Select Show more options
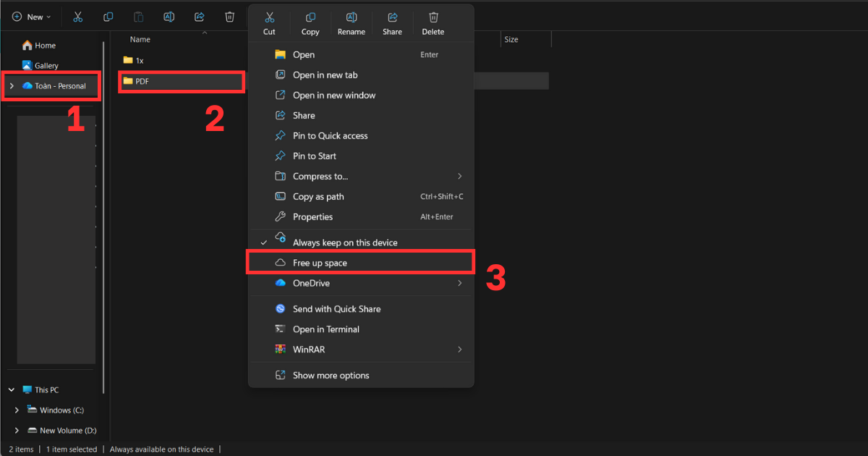The image size is (868, 456). click(x=331, y=375)
